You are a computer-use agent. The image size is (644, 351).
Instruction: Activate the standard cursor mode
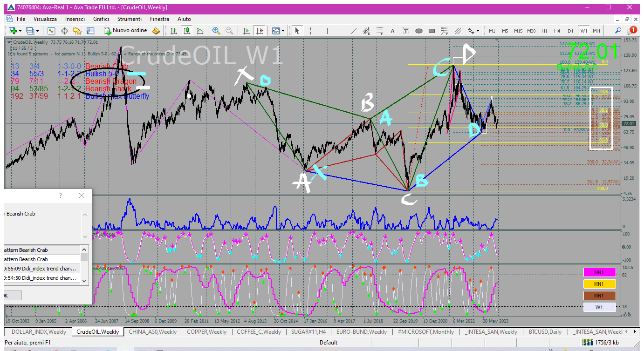(297, 31)
